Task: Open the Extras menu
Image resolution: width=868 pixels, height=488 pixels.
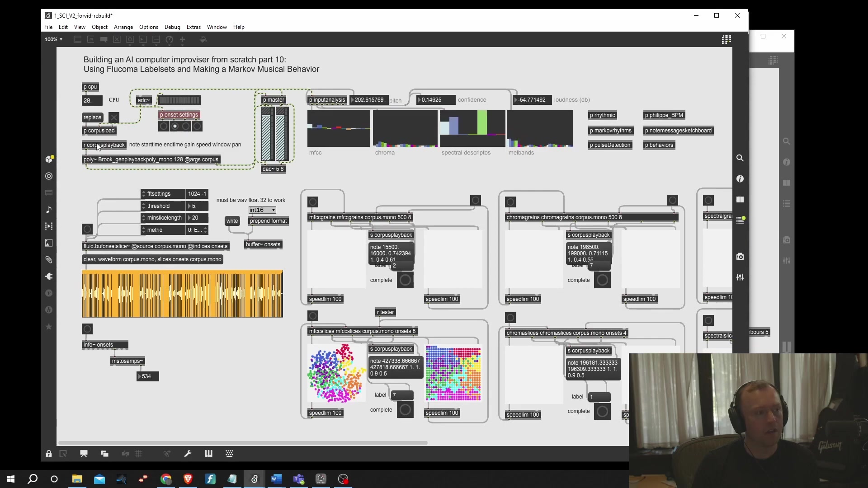Action: click(x=193, y=27)
